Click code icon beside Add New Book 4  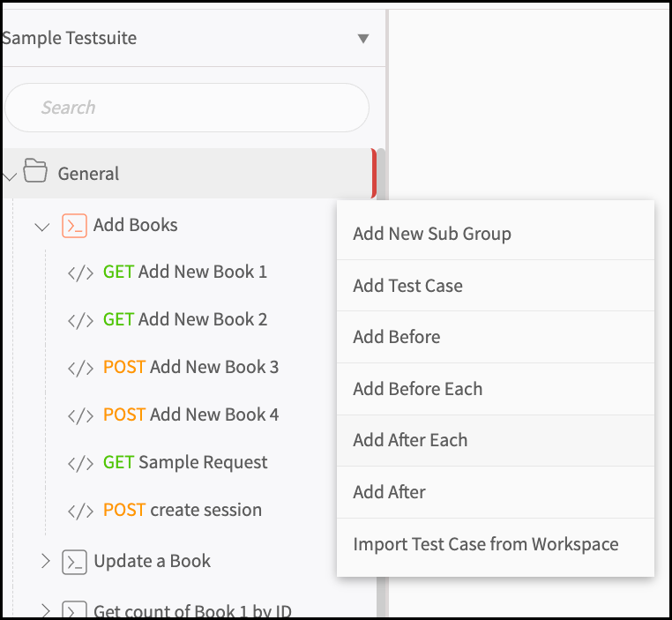(x=80, y=416)
